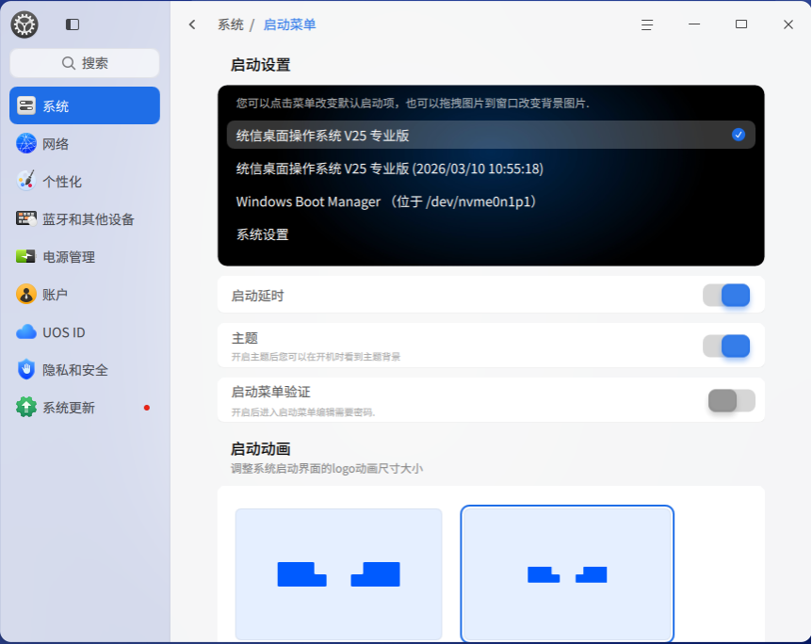Screen dimensions: 812x644
Task: Click the 账户 user icon
Action: (25, 294)
